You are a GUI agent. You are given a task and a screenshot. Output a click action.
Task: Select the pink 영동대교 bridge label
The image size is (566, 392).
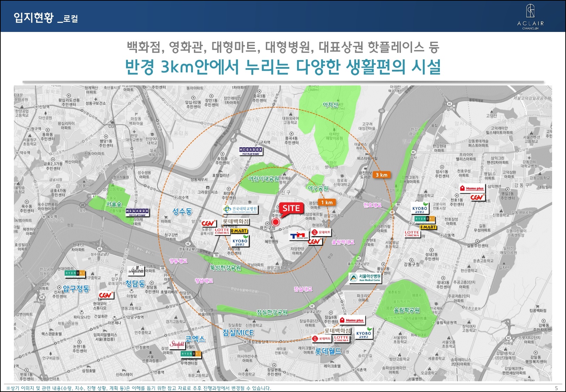pyautogui.click(x=179, y=261)
